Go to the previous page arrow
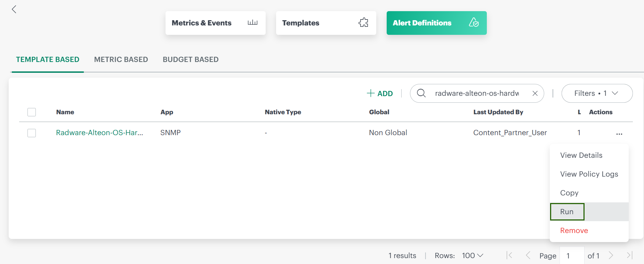 [528, 255]
